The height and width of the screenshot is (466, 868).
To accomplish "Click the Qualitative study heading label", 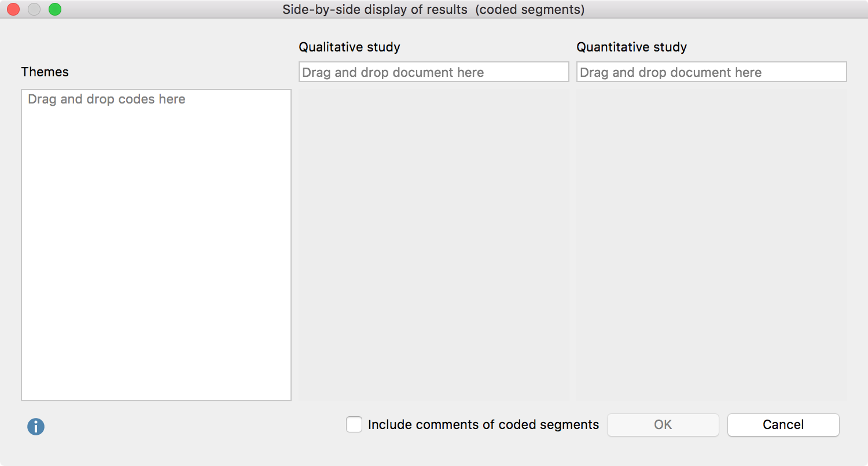I will (350, 47).
